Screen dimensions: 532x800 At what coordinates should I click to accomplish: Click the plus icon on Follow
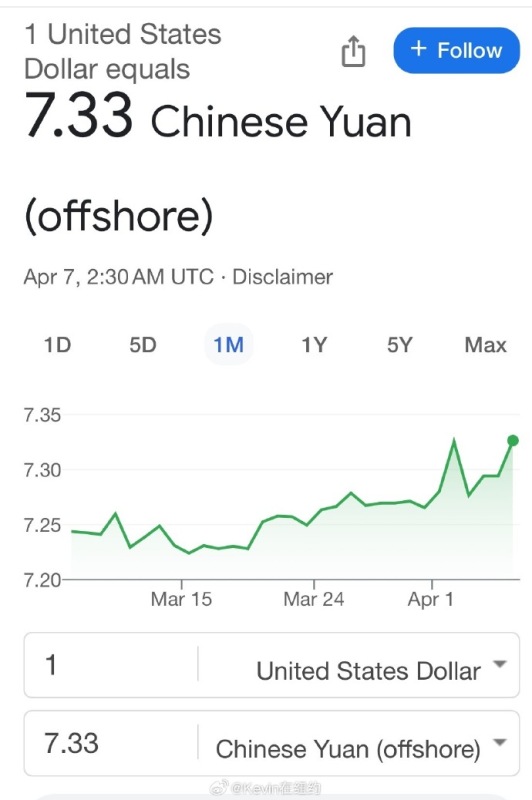click(x=418, y=48)
